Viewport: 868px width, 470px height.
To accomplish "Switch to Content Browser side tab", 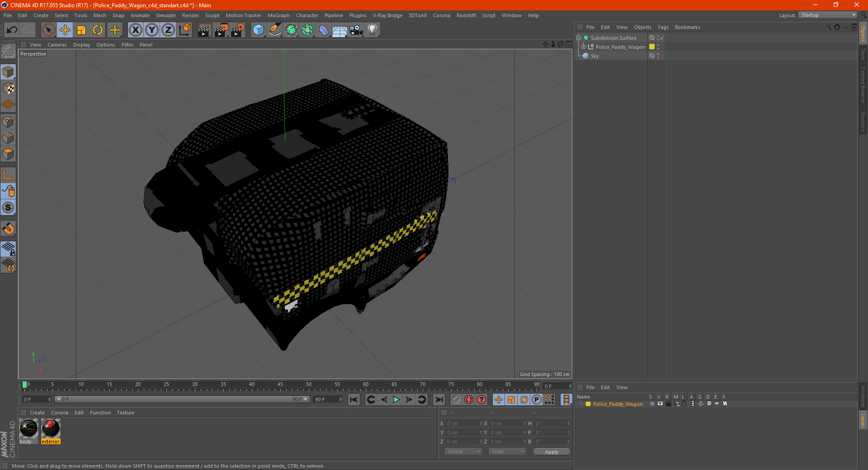I will click(x=863, y=85).
